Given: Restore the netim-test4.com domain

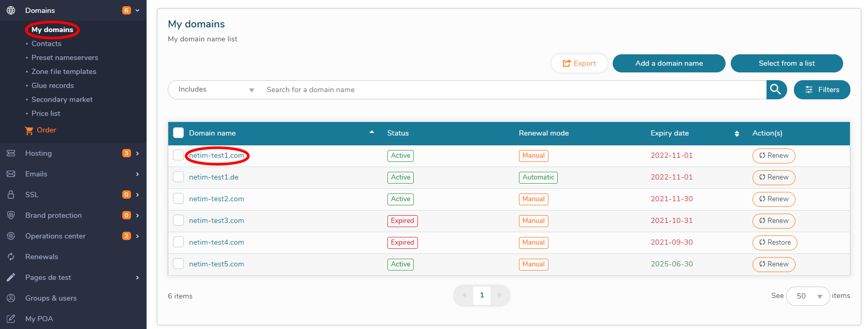Looking at the screenshot, I should (774, 243).
